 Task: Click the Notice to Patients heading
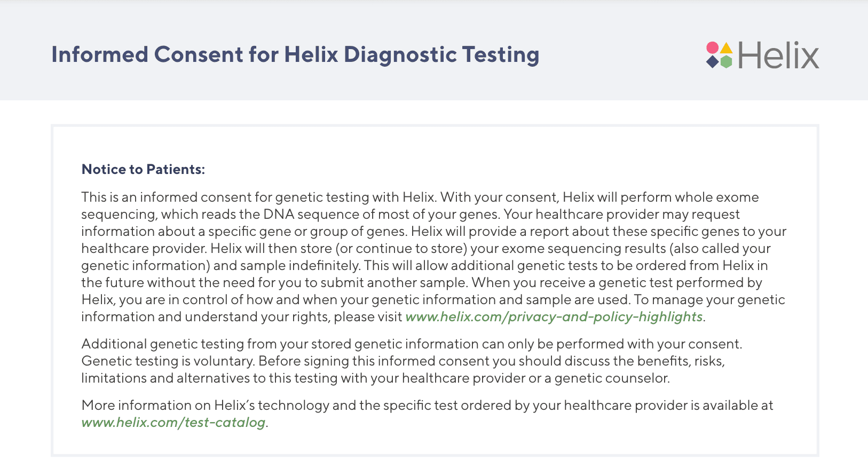[x=143, y=170]
